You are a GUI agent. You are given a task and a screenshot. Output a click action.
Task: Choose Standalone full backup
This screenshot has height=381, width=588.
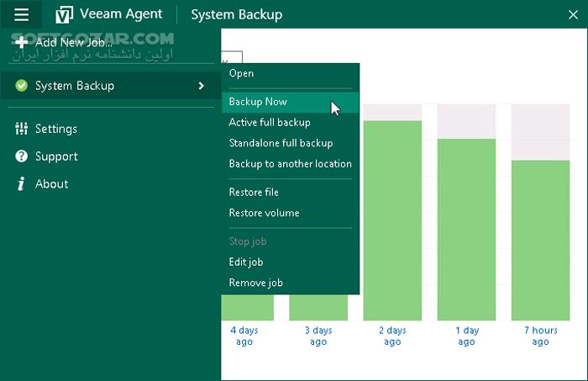pos(291,143)
